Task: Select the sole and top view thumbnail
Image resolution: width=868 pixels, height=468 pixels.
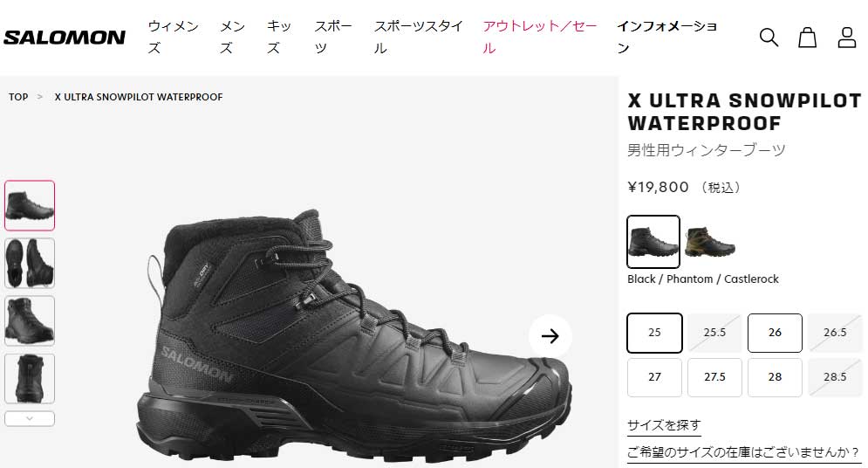Action: coord(30,263)
